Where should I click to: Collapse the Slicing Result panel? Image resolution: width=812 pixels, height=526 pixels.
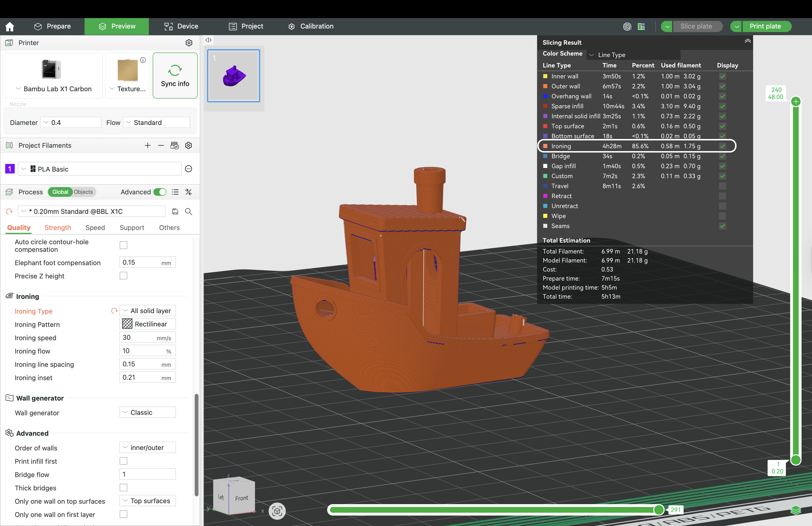pyautogui.click(x=747, y=41)
